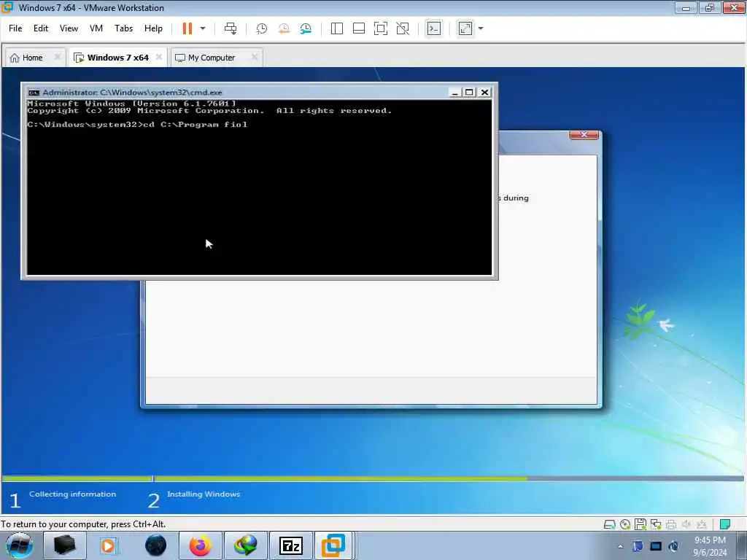
Task: Open the File menu
Action: point(15,28)
